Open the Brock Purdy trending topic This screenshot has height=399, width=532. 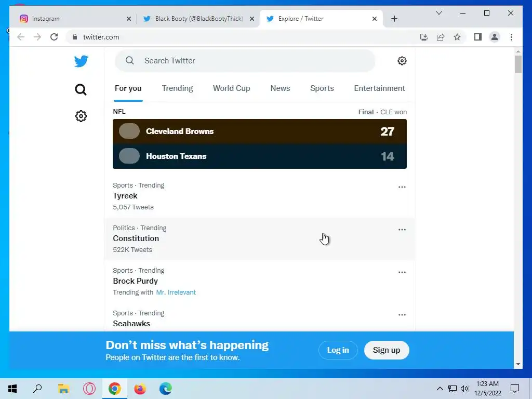[259, 282]
